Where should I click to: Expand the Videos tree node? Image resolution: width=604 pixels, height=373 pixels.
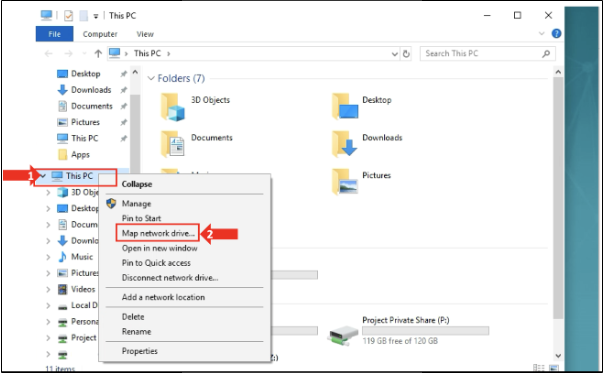pos(48,289)
